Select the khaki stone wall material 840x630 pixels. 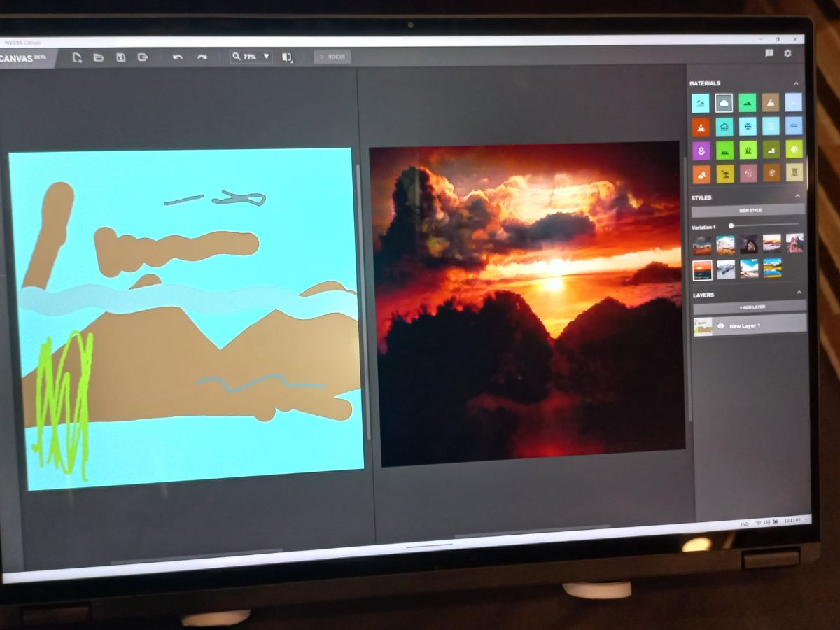point(794,171)
